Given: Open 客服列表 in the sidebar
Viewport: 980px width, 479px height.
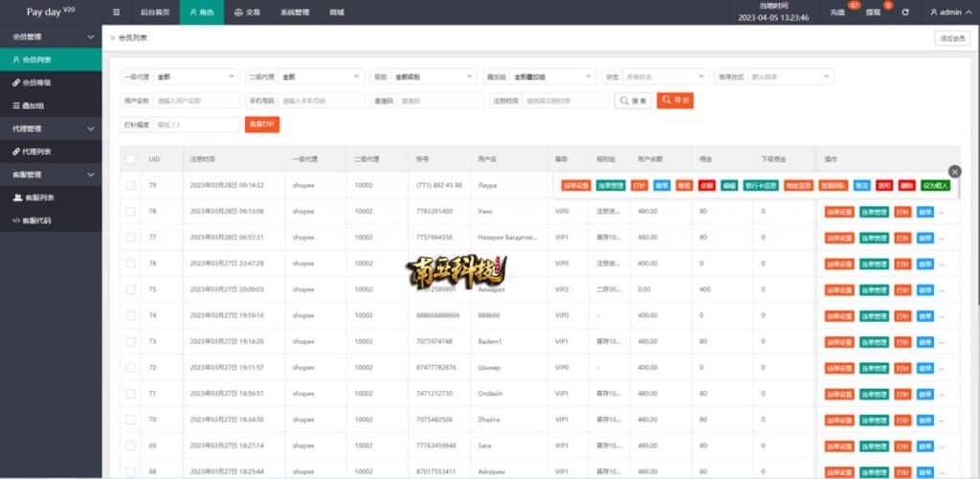Looking at the screenshot, I should click(38, 197).
